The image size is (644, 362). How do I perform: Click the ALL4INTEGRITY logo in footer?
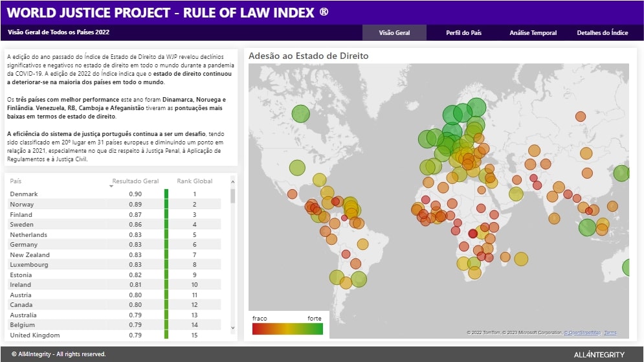point(599,355)
